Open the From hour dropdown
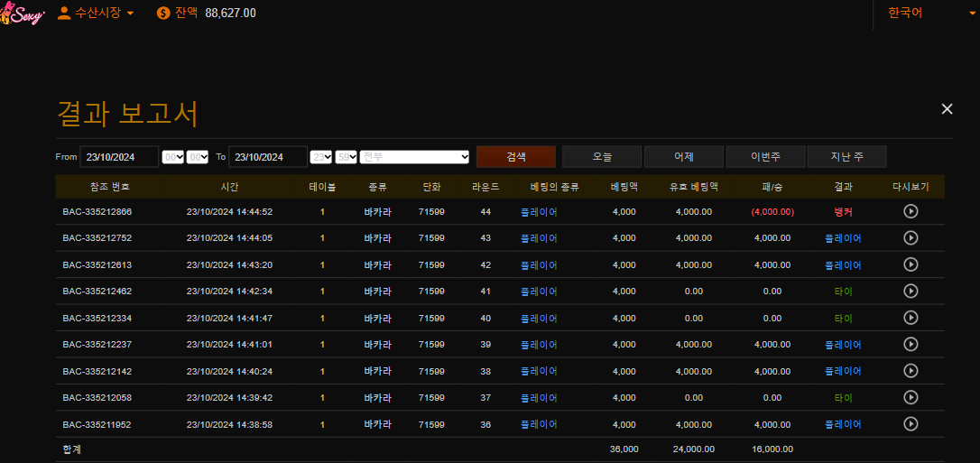The width and height of the screenshot is (980, 463). 172,157
